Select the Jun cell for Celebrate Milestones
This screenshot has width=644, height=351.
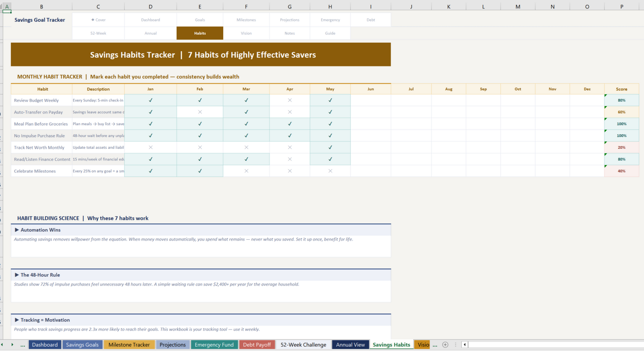[x=371, y=171]
